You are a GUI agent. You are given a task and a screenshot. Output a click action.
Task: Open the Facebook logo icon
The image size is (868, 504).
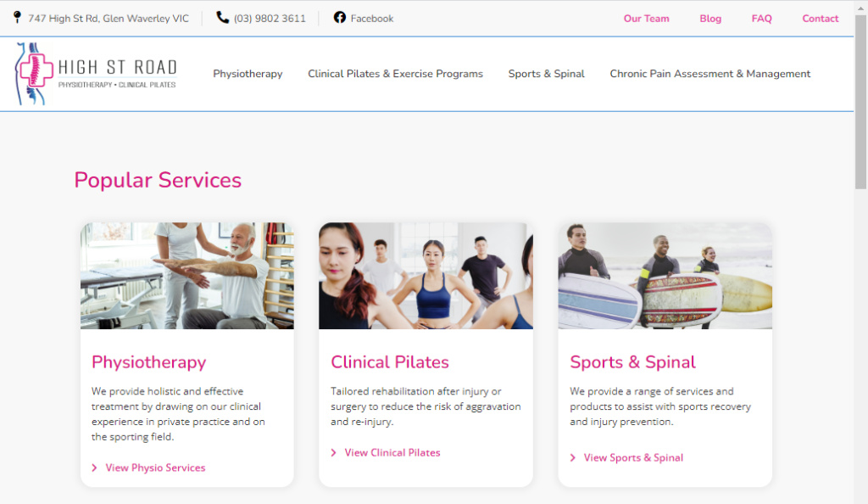[x=339, y=17]
